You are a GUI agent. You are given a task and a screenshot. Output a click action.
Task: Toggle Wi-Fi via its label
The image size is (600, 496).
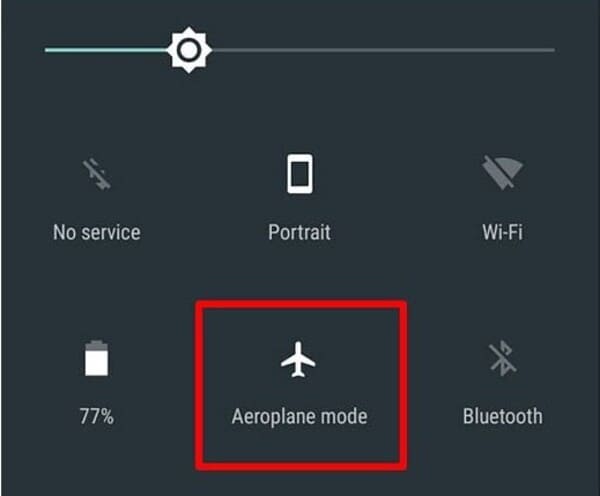point(502,232)
